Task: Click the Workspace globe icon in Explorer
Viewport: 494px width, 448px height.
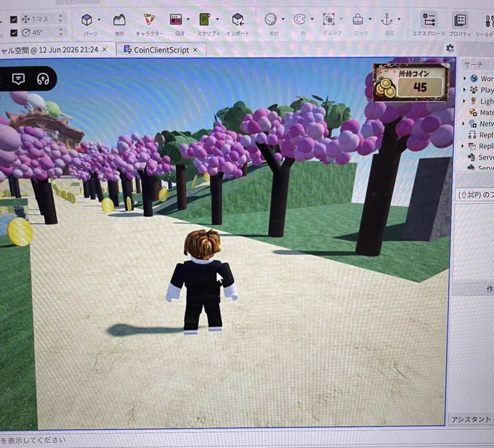Action: 474,78
